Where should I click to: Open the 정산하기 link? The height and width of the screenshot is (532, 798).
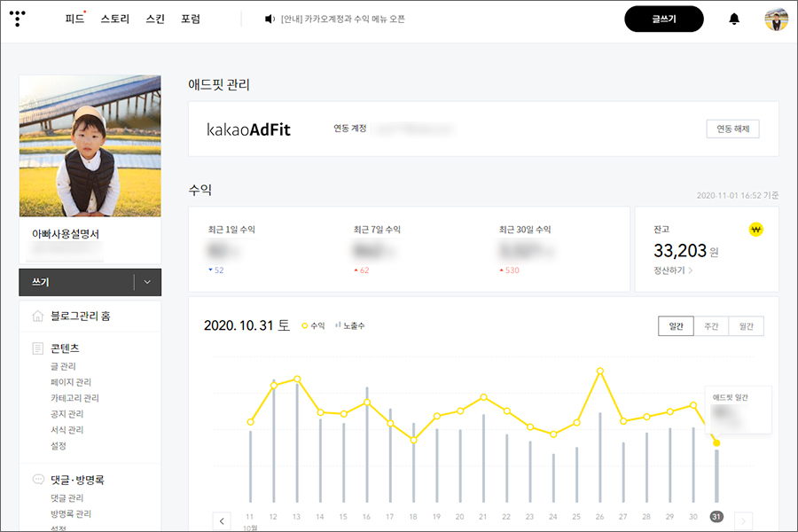[x=673, y=270]
